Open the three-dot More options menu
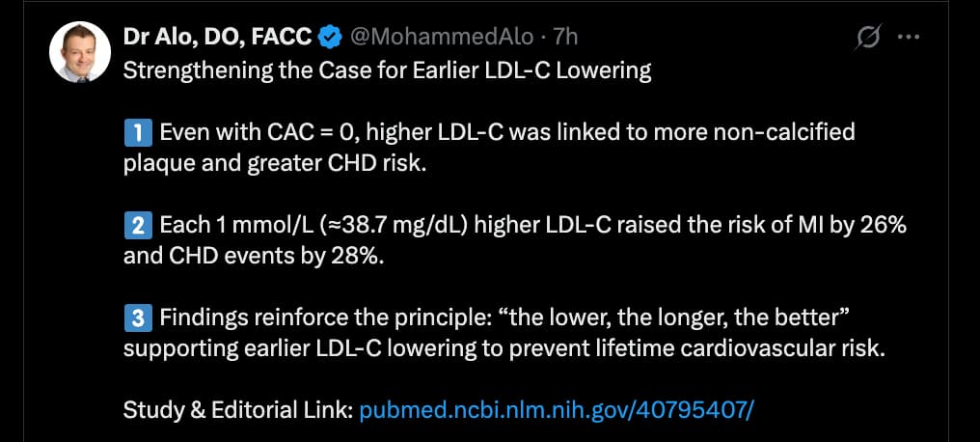Viewport: 980px width, 442px height. pyautogui.click(x=909, y=38)
